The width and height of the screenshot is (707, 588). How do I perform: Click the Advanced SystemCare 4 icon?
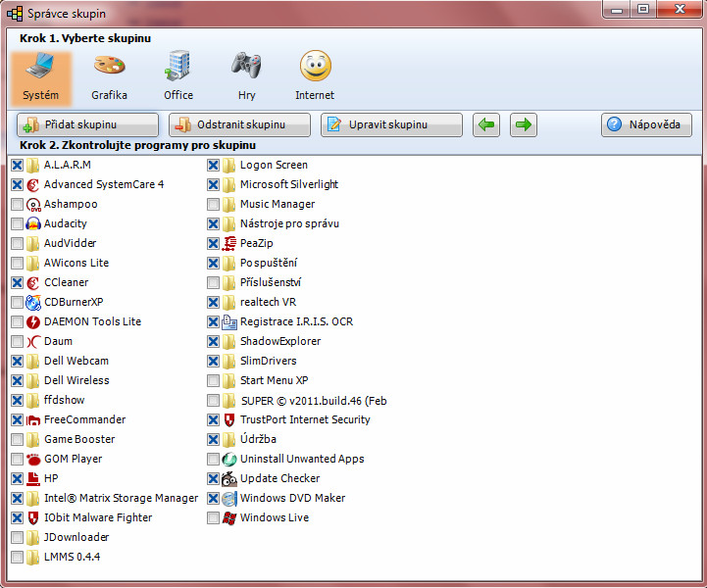(x=33, y=185)
